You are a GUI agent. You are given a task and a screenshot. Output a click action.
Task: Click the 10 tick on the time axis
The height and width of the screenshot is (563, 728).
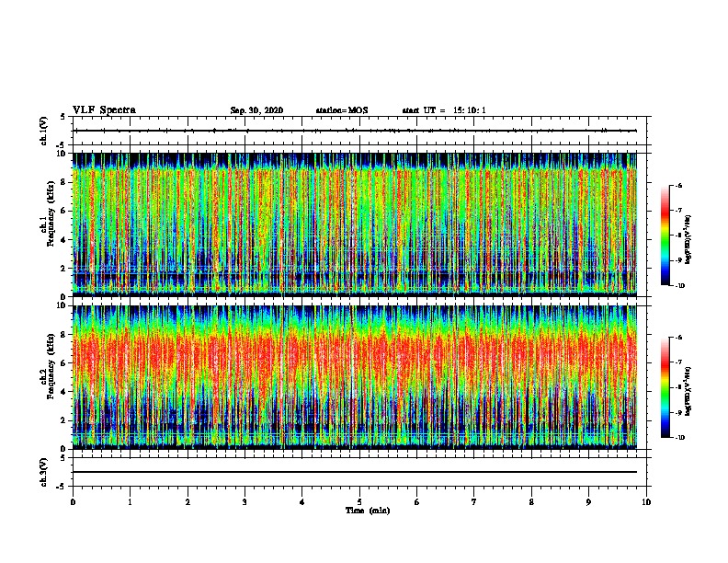(x=646, y=502)
